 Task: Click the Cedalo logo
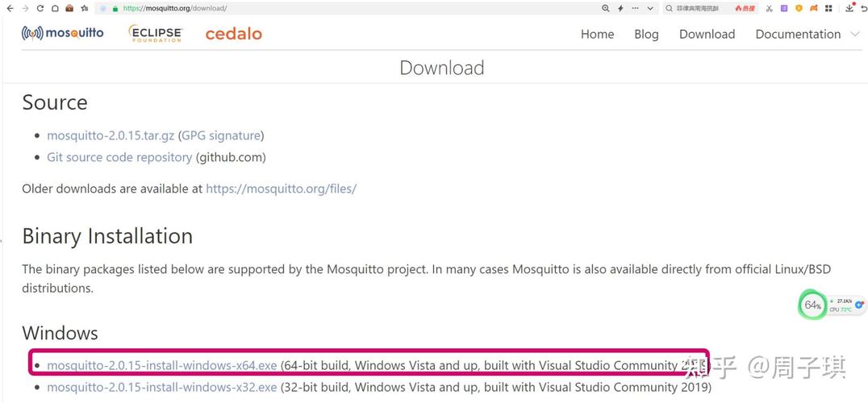click(233, 34)
